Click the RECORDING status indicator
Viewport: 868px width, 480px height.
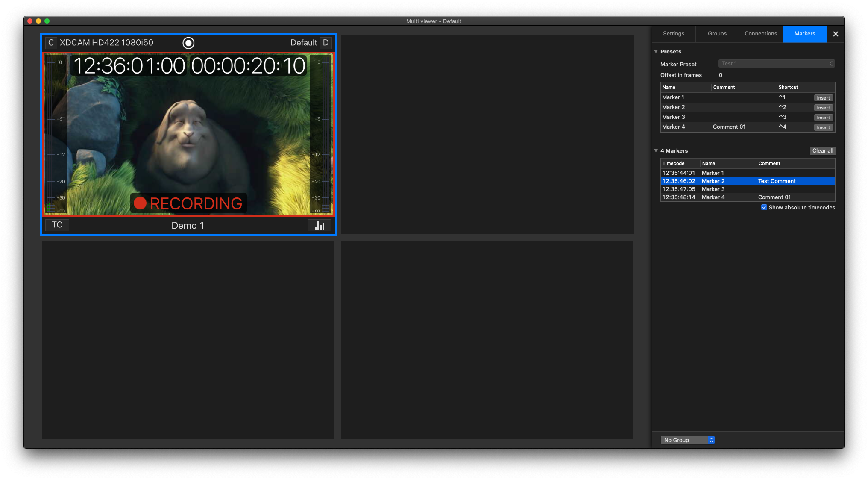[188, 203]
